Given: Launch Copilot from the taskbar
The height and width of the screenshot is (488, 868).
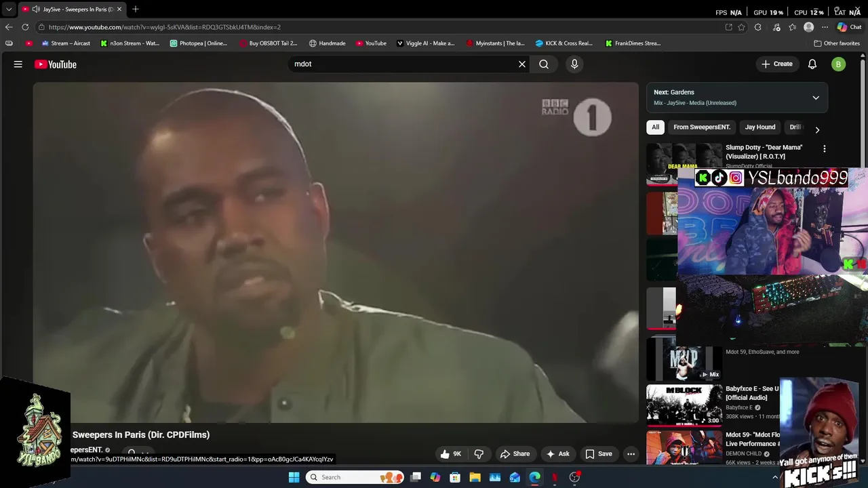Looking at the screenshot, I should point(435,477).
